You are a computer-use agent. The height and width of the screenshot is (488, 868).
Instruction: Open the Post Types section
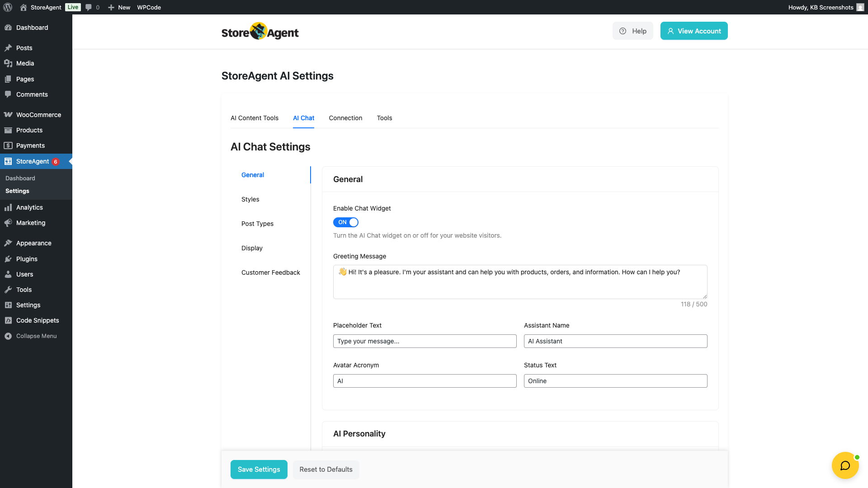click(x=257, y=224)
